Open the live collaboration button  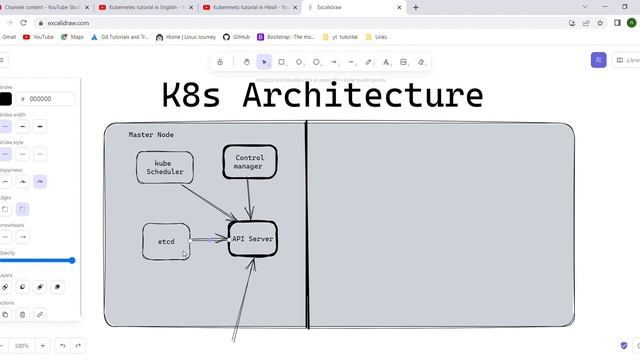point(598,60)
